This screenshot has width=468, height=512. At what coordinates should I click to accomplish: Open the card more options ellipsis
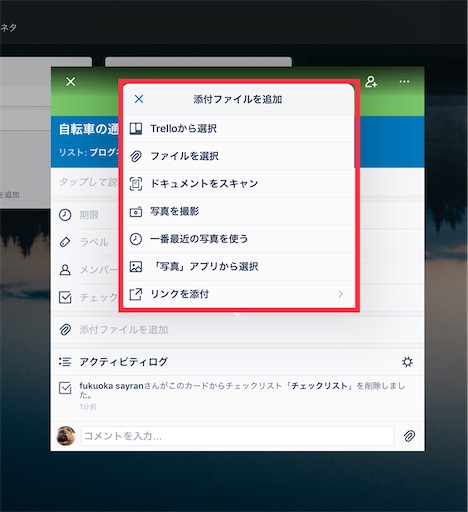(x=404, y=82)
